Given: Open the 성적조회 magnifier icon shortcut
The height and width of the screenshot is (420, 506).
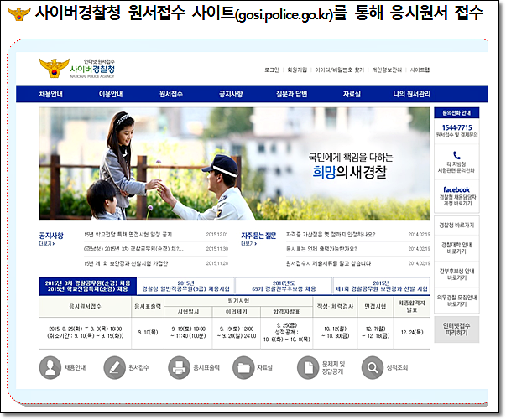Looking at the screenshot, I should (x=373, y=367).
